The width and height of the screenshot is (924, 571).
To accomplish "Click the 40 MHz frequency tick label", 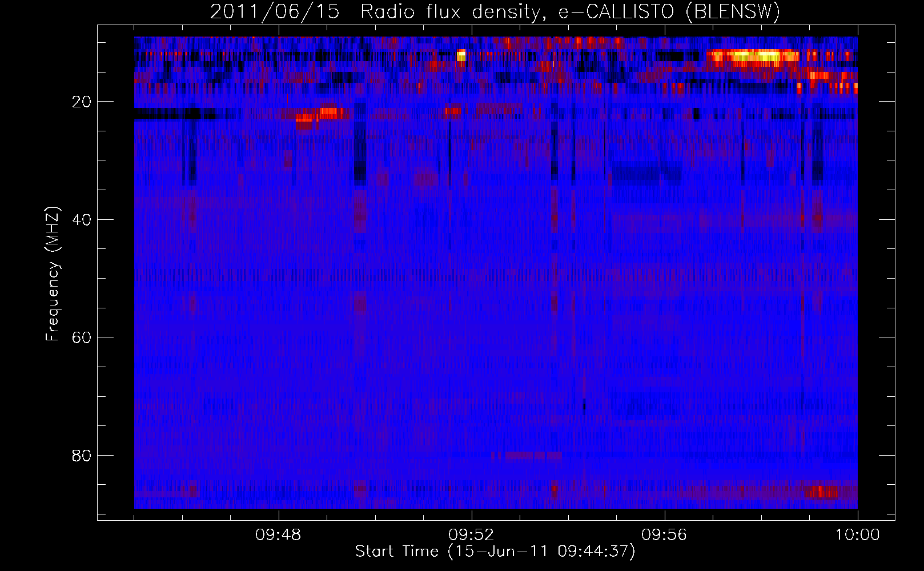I will coord(82,220).
